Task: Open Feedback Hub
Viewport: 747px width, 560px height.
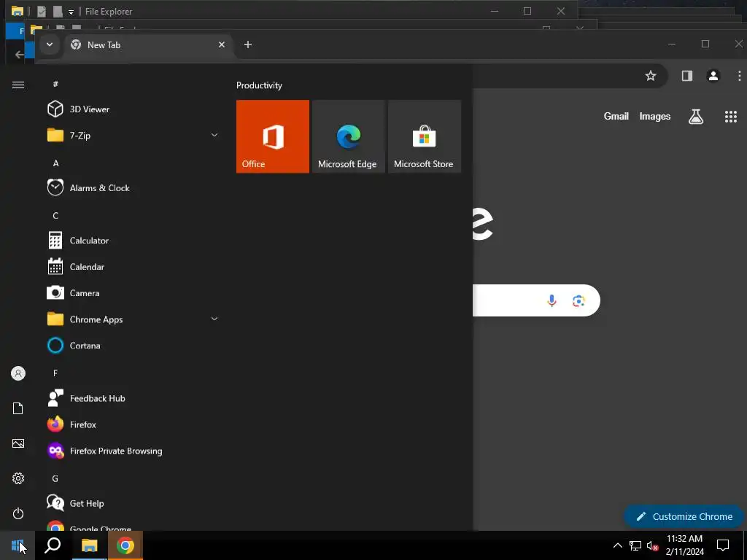Action: (133, 398)
